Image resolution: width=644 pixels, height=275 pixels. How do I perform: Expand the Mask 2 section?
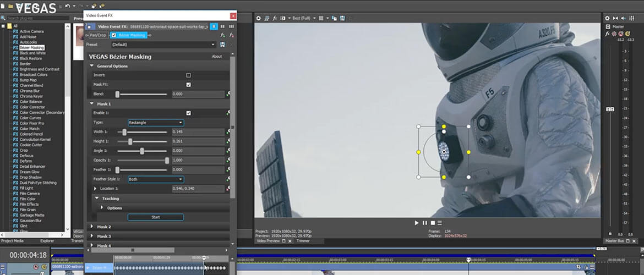coord(91,227)
